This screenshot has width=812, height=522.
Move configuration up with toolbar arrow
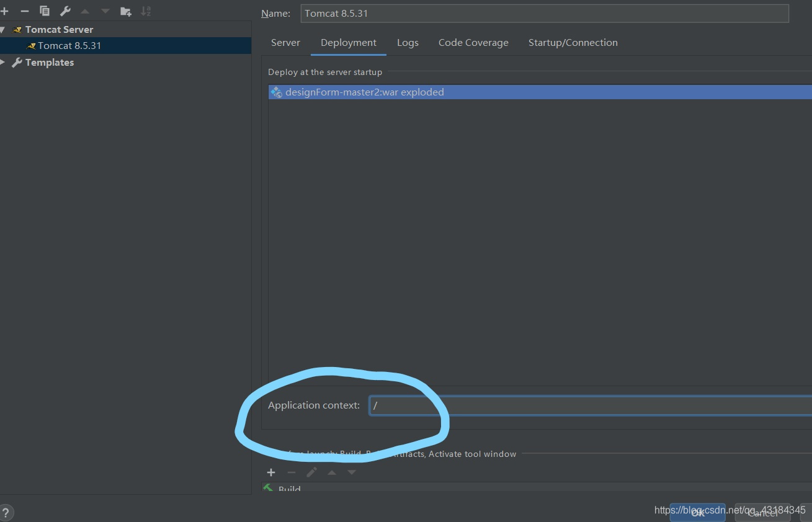[x=85, y=11]
